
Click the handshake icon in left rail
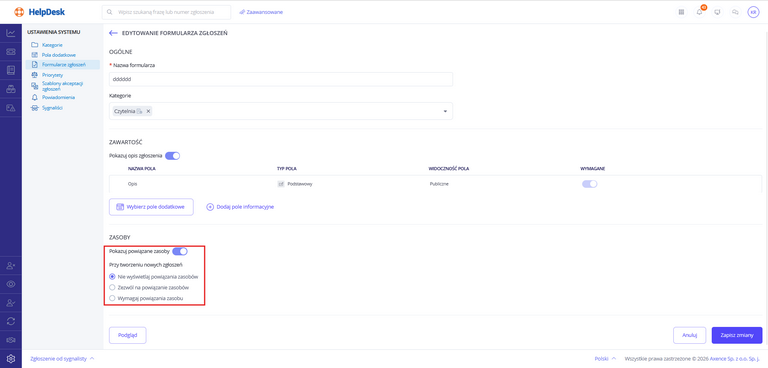coord(11,340)
